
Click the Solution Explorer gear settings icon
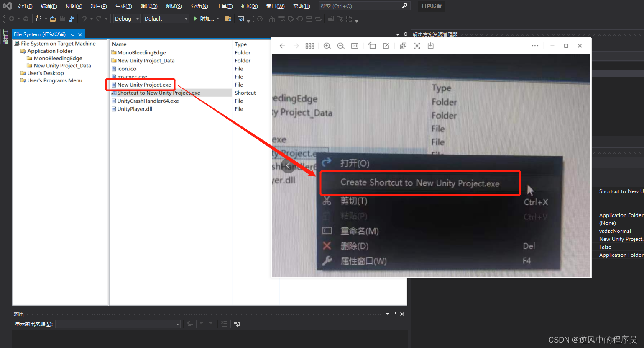(x=405, y=34)
